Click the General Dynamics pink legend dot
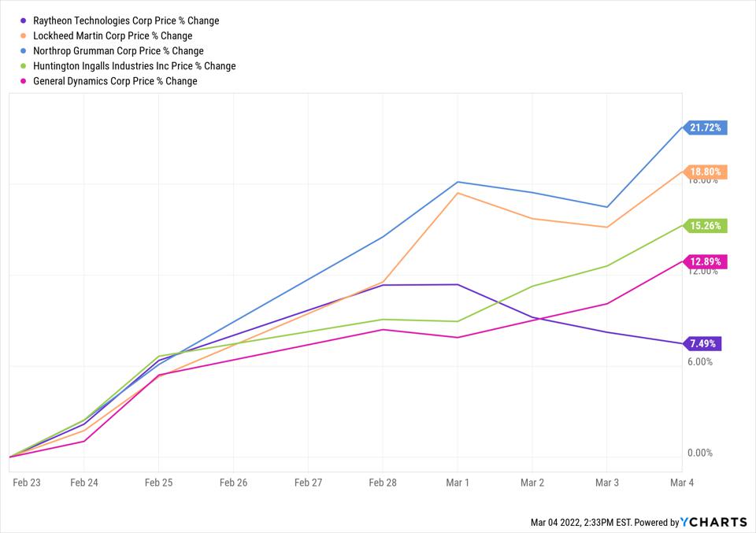Screen dimensions: 756x533 pos(24,81)
